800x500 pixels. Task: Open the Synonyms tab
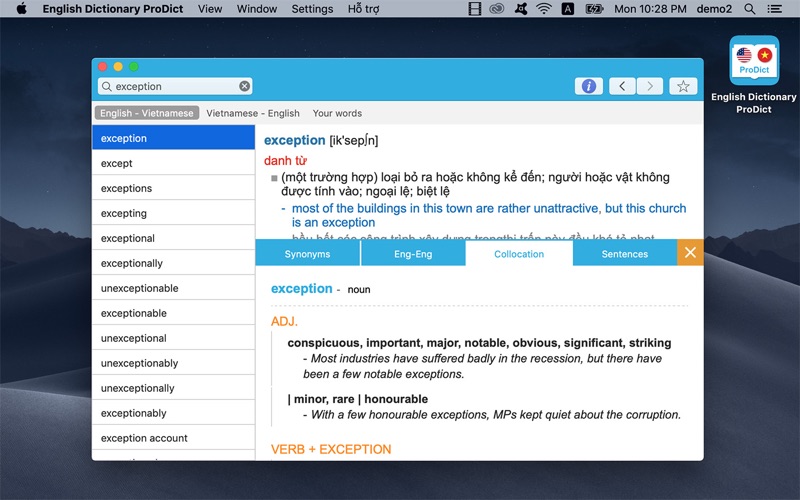(307, 254)
